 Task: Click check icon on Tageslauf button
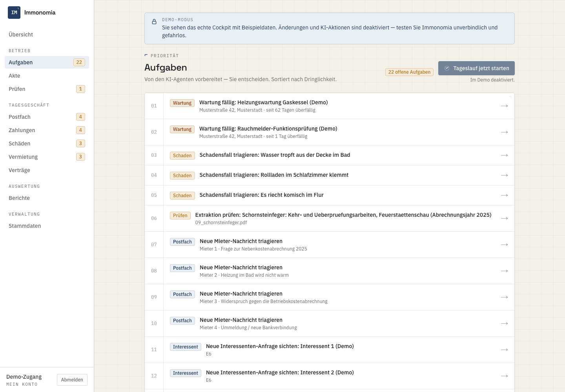pos(447,68)
